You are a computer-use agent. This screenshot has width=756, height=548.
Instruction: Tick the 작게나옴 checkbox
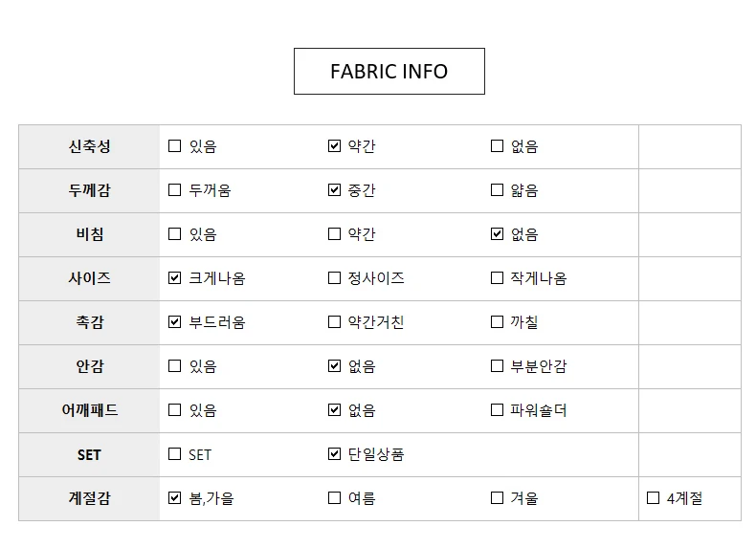[497, 278]
